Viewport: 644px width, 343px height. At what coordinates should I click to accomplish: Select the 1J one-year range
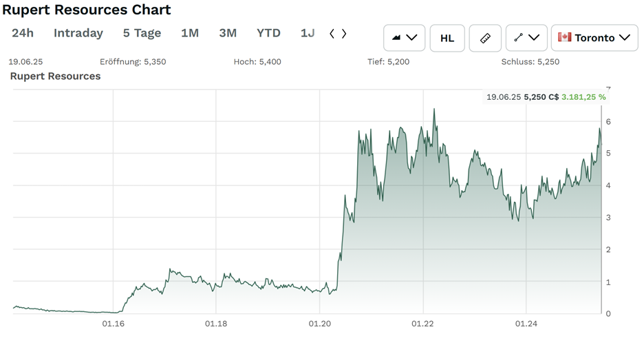[x=308, y=33]
